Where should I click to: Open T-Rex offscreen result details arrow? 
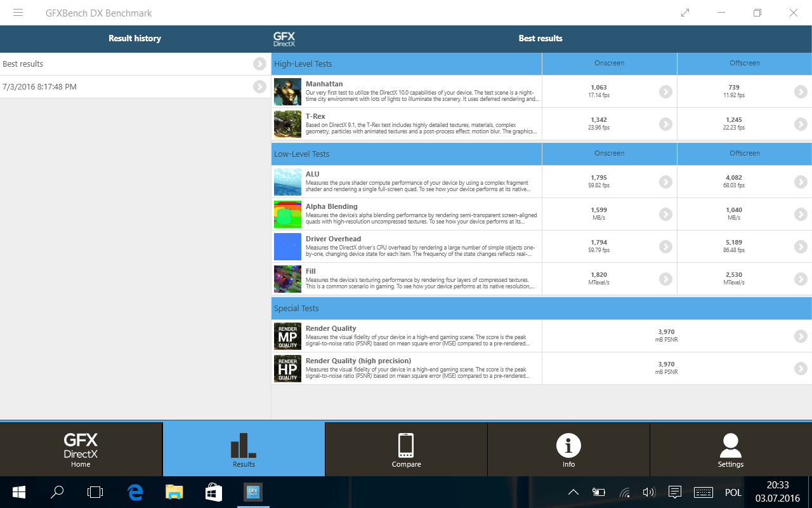click(x=801, y=124)
